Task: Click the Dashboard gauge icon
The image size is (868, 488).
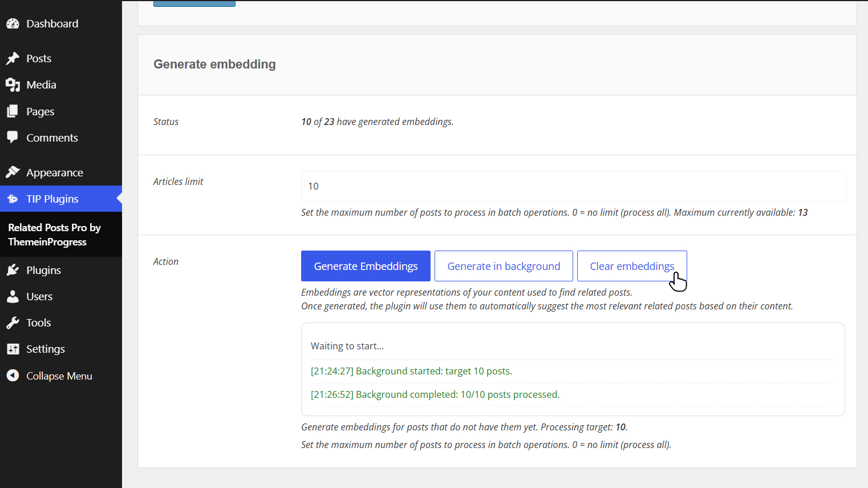Action: 13,23
